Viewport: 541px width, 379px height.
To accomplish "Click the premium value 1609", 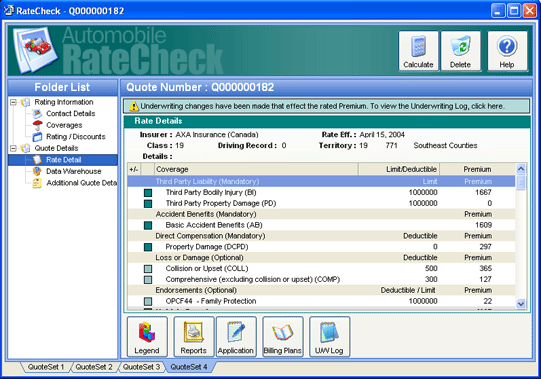I will click(483, 225).
